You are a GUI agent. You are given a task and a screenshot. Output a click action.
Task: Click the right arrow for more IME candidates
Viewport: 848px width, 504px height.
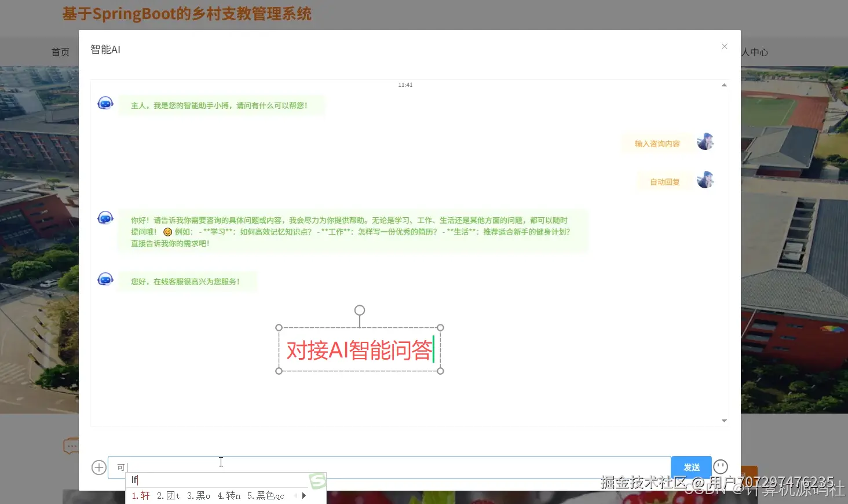[304, 495]
